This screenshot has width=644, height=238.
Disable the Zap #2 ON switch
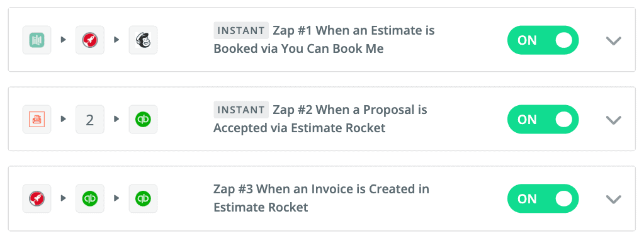coord(543,119)
